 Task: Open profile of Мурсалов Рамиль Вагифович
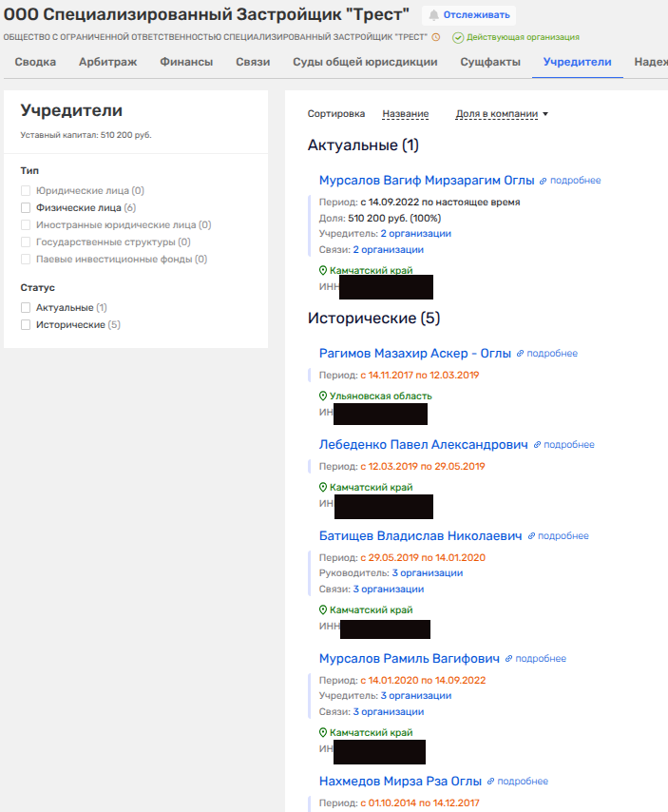click(409, 658)
